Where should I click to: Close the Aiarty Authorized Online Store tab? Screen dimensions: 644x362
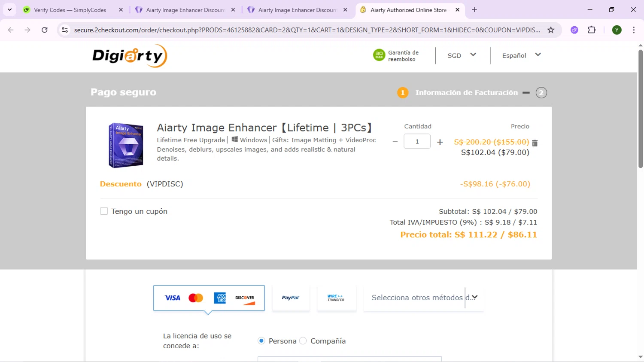pyautogui.click(x=457, y=10)
